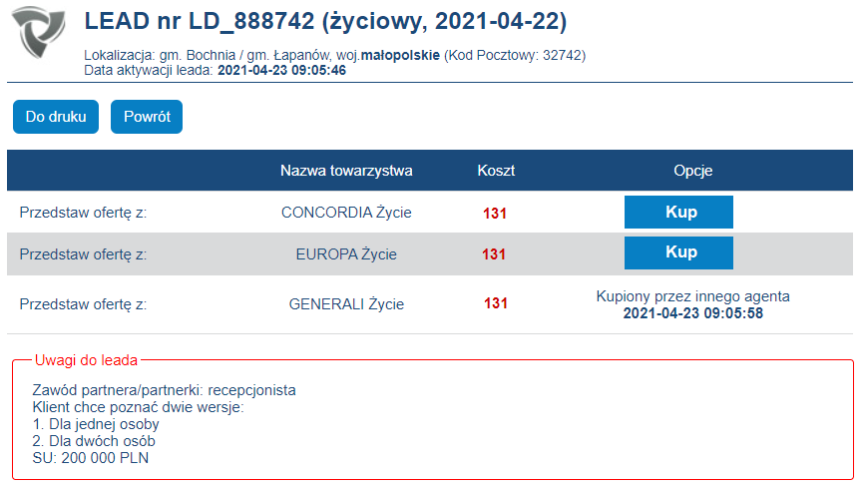Image resolution: width=868 pixels, height=489 pixels.
Task: Click the EUROPA Życie company name
Action: click(x=346, y=254)
